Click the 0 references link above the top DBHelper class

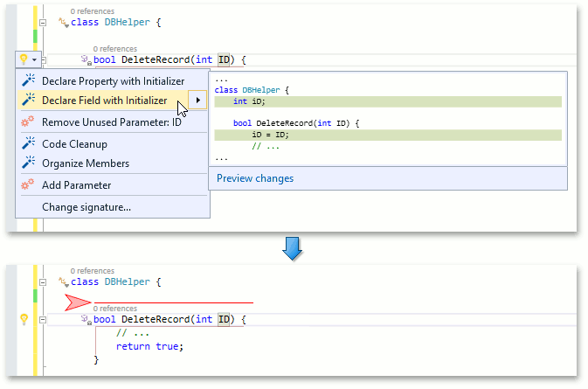[92, 11]
